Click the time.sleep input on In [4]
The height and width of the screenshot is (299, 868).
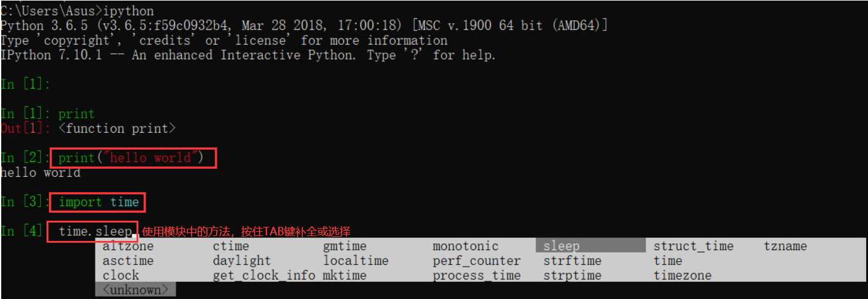tap(95, 231)
